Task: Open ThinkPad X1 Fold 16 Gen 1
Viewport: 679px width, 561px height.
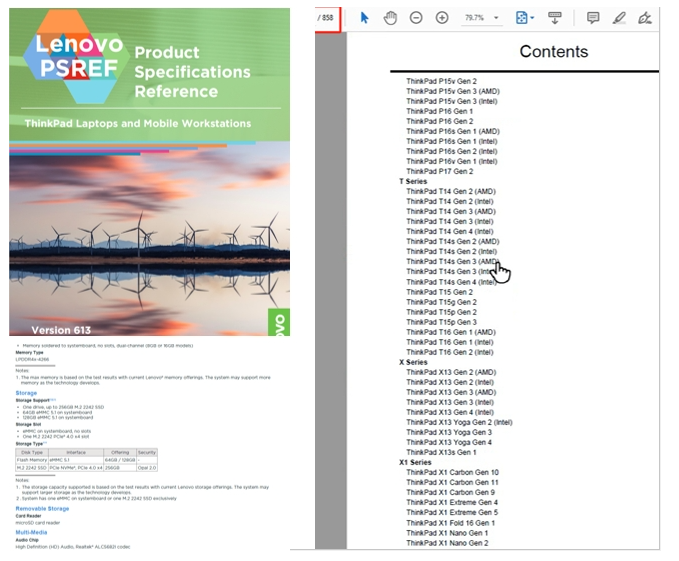Action: [450, 522]
